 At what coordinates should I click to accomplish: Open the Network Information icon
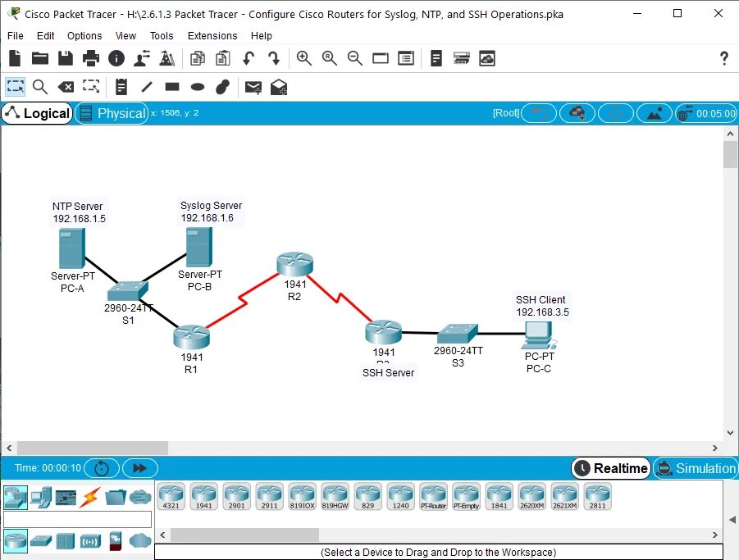click(x=116, y=58)
